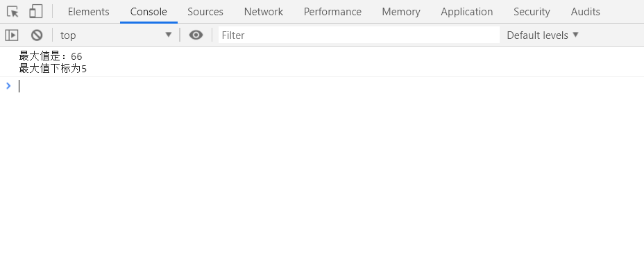Click the context selector arrow next to top

click(169, 35)
